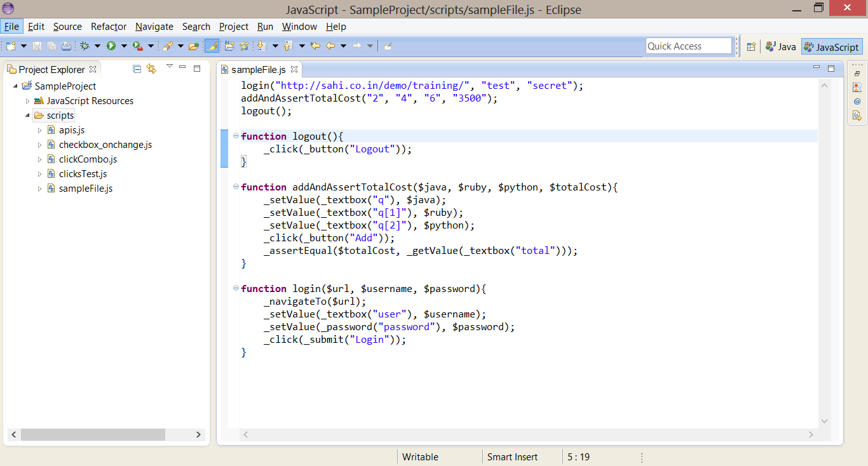The width and height of the screenshot is (868, 466).
Task: Open clickCombo.js in Project Explorer
Action: click(88, 159)
